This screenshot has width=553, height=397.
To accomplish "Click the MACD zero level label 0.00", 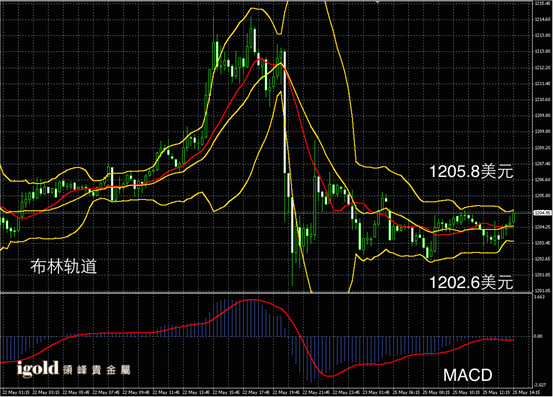I will click(x=538, y=336).
